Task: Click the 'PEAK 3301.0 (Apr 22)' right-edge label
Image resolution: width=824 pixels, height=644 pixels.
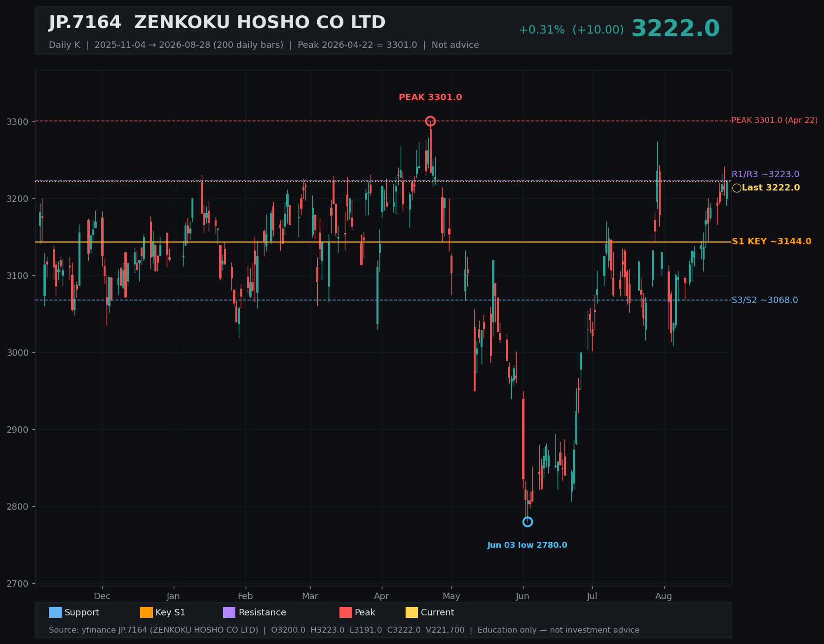Action: pyautogui.click(x=774, y=120)
